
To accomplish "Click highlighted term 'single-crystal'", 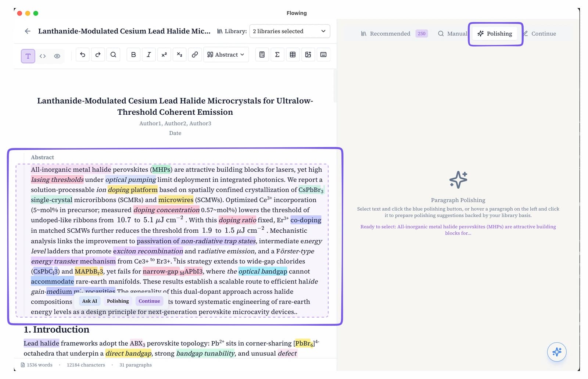I will pos(52,200).
